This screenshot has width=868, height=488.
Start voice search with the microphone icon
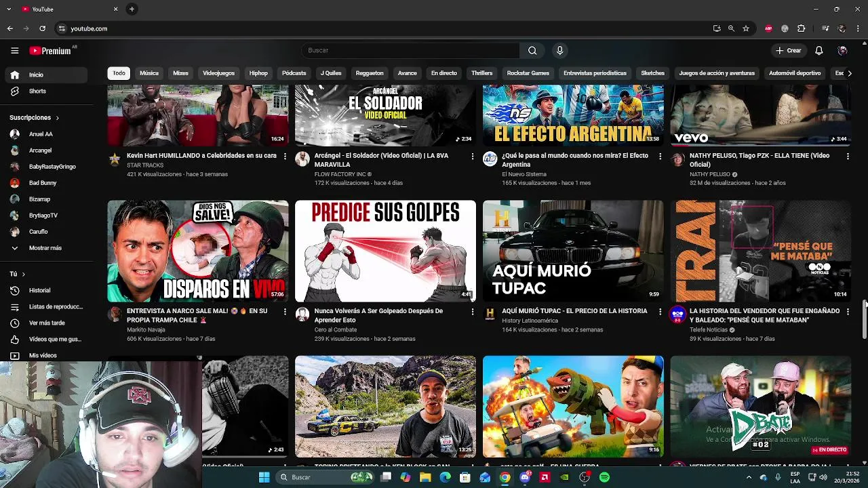559,50
